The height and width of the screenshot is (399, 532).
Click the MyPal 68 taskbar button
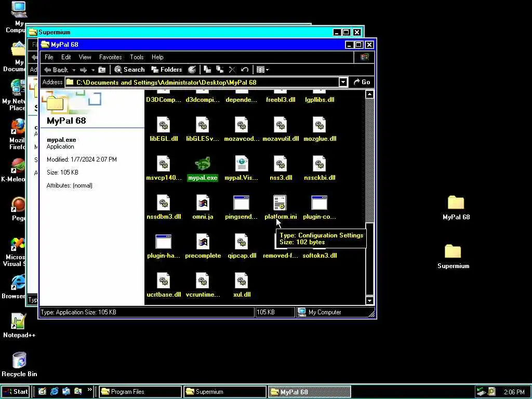(x=310, y=392)
